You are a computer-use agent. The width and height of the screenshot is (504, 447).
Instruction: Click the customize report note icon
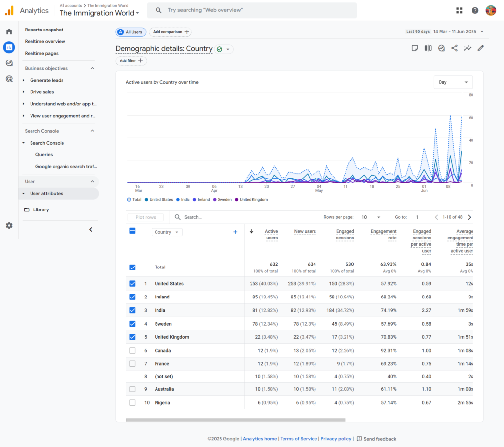(x=415, y=48)
